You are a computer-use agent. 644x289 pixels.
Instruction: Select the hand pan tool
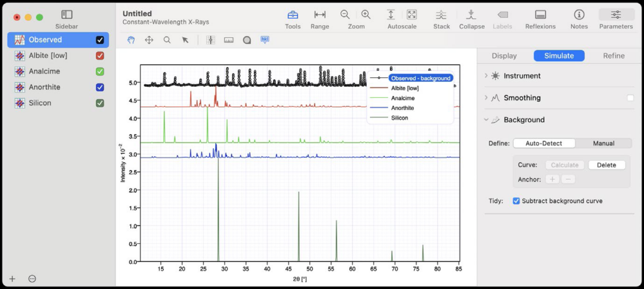[131, 40]
